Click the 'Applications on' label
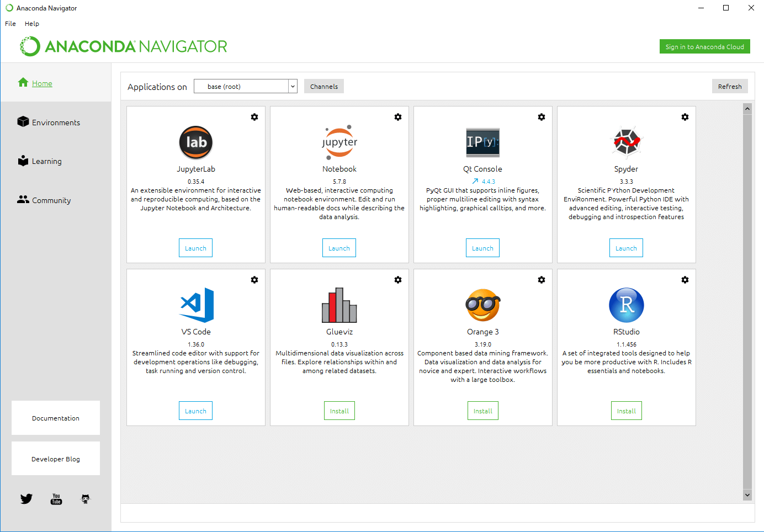The width and height of the screenshot is (764, 532). (157, 87)
